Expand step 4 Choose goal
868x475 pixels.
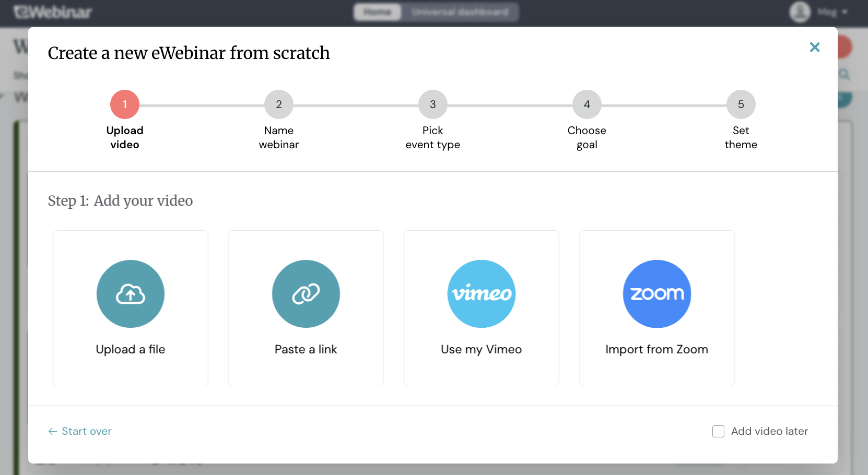[587, 104]
